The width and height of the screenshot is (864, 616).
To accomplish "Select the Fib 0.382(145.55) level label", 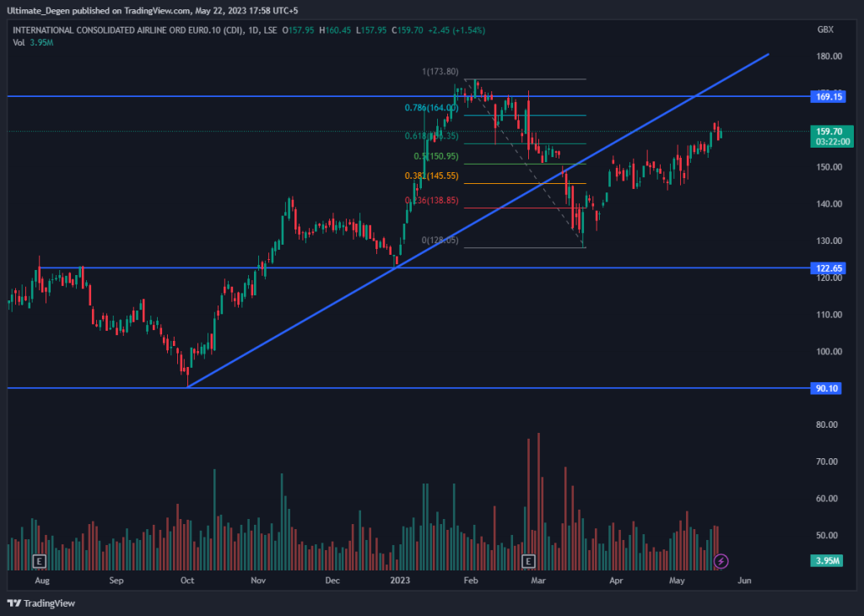I will pos(431,176).
